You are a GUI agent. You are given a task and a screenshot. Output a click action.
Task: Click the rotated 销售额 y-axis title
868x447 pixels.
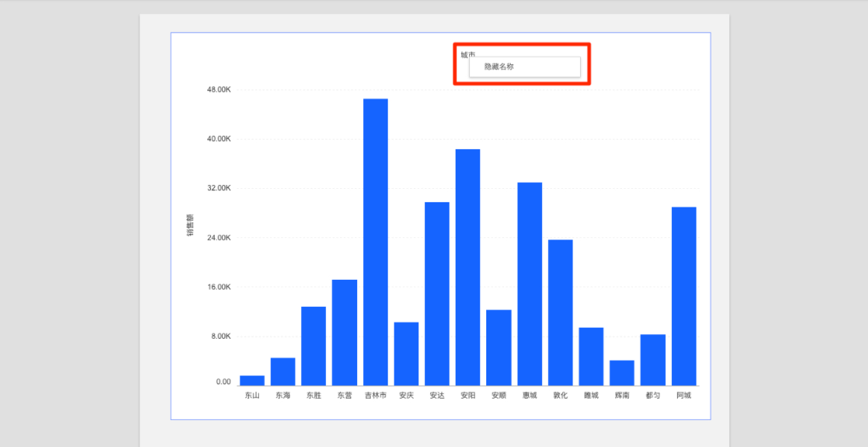coord(189,225)
